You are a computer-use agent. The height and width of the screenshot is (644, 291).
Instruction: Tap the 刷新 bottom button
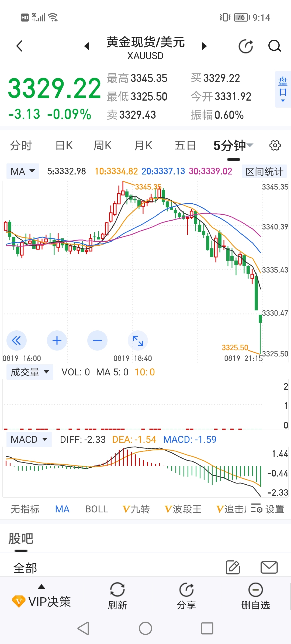tap(117, 597)
